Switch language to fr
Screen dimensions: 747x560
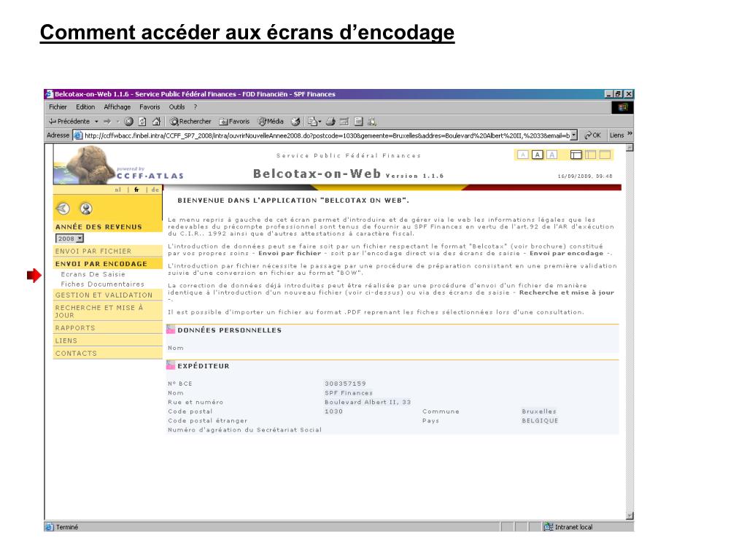click(136, 190)
